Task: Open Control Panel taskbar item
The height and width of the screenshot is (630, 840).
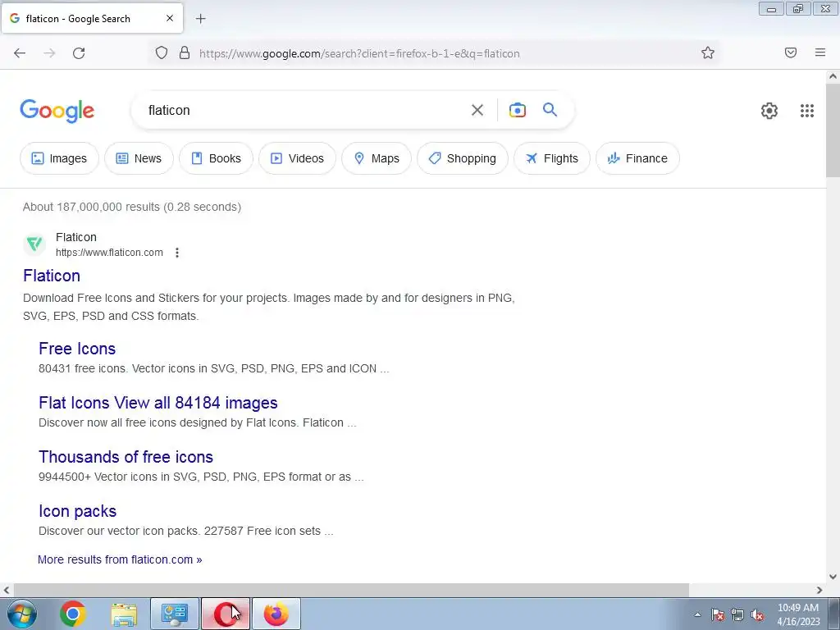Action: click(x=175, y=614)
